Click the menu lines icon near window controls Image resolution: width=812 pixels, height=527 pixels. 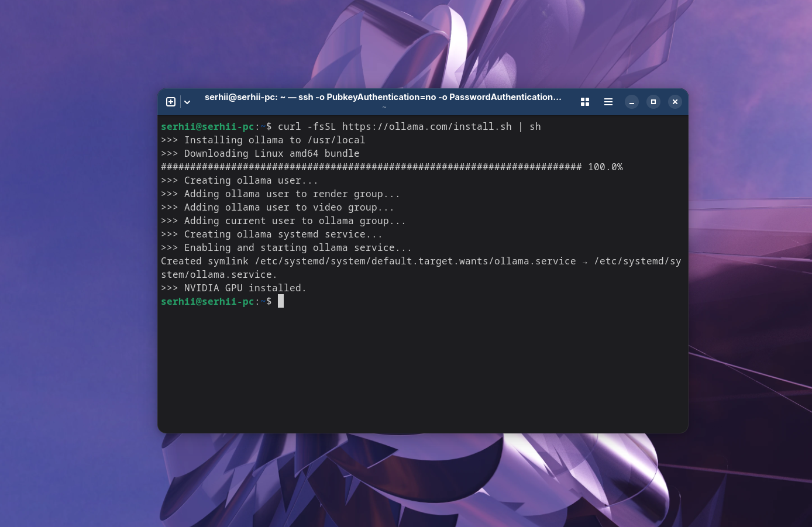608,102
